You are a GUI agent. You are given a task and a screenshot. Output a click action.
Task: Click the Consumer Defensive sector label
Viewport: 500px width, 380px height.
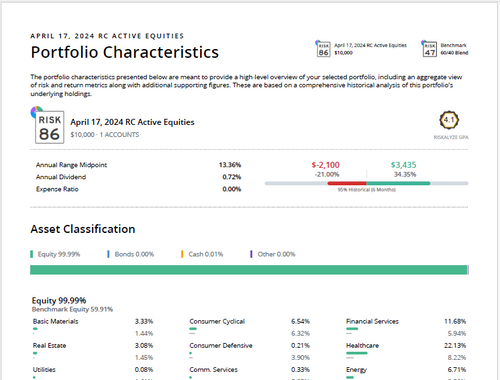pos(221,346)
